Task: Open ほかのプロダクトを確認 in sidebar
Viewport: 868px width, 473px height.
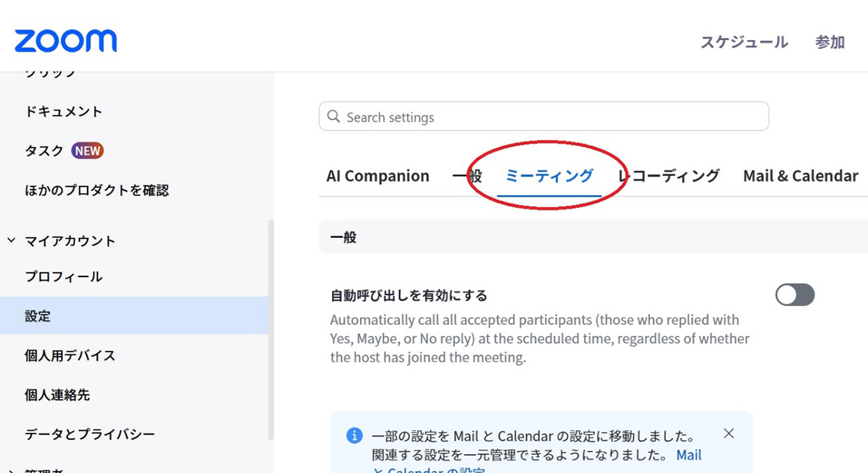Action: click(x=97, y=190)
